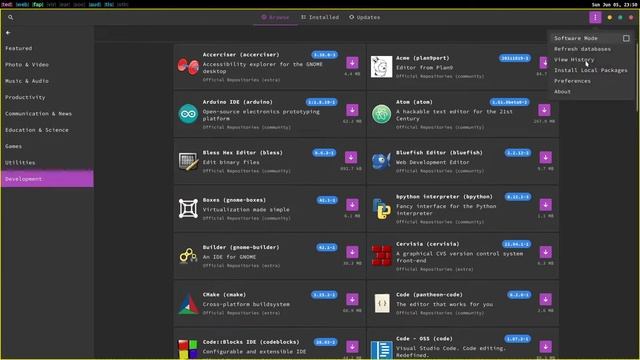Switch to the Installed tab
The image size is (640, 360).
coord(320,18)
